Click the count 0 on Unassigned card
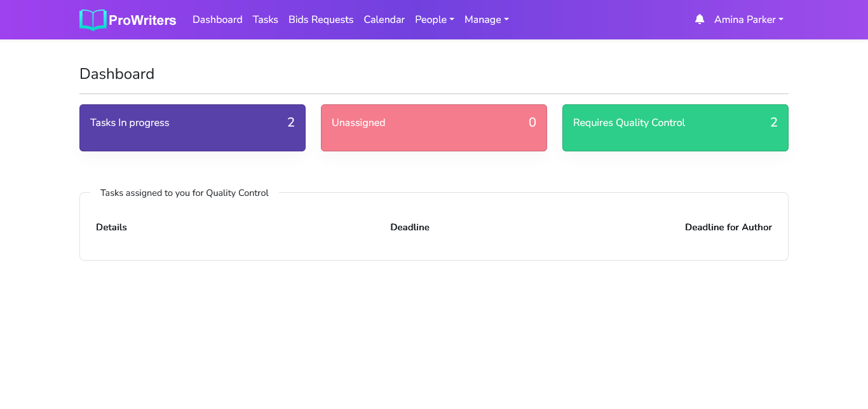The image size is (868, 409). point(532,123)
